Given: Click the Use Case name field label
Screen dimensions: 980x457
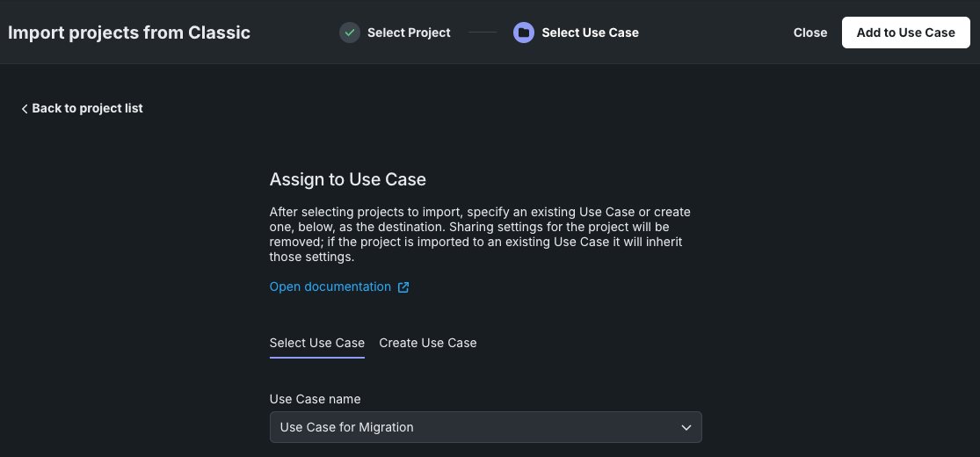Looking at the screenshot, I should click(315, 399).
